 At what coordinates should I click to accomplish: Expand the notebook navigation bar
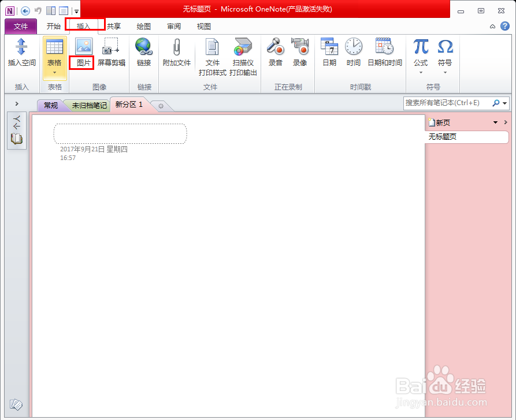(x=17, y=104)
